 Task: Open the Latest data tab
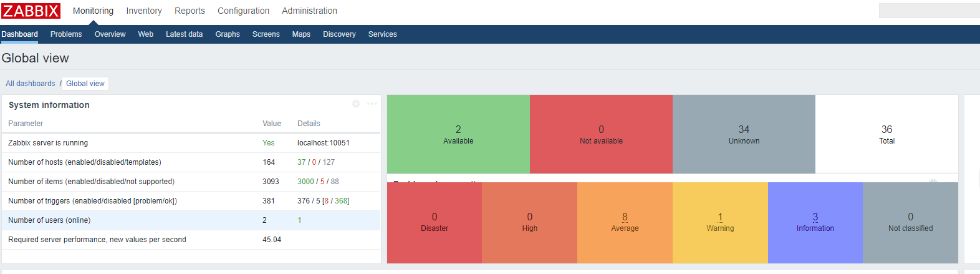184,34
